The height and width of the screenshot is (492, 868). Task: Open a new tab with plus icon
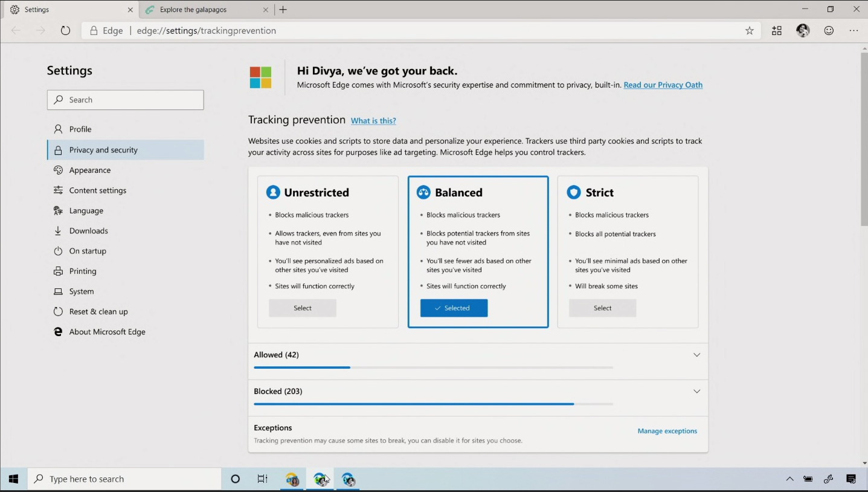click(283, 10)
